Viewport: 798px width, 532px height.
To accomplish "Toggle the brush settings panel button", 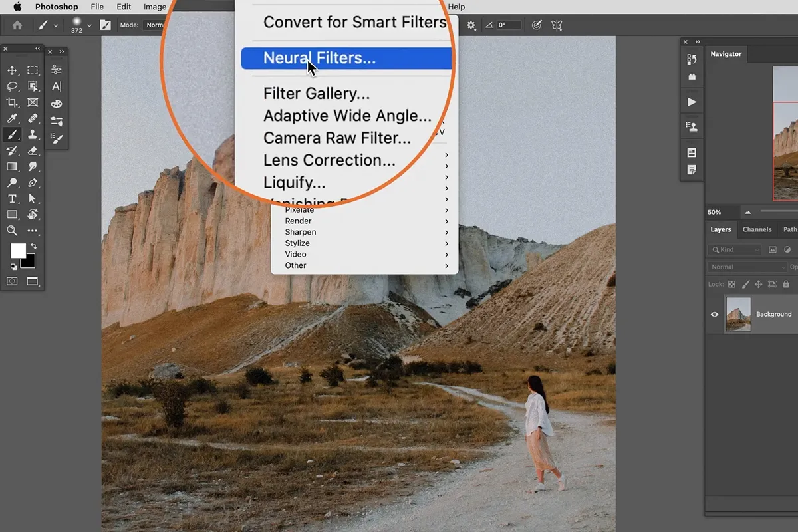I will click(x=105, y=25).
